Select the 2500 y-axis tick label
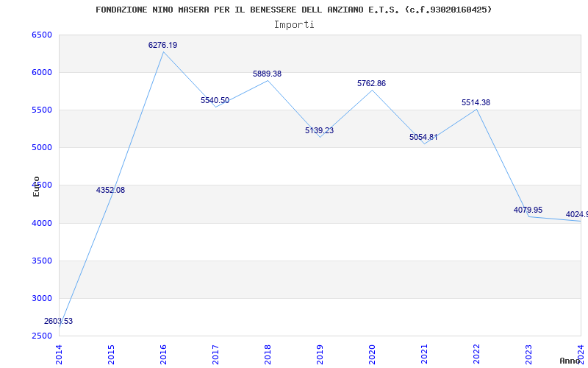Image resolution: width=588 pixels, height=368 pixels. (42, 336)
